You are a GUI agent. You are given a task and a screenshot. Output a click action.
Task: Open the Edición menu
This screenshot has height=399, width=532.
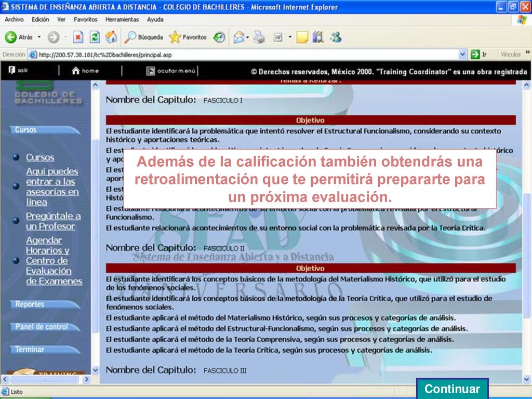(41, 20)
